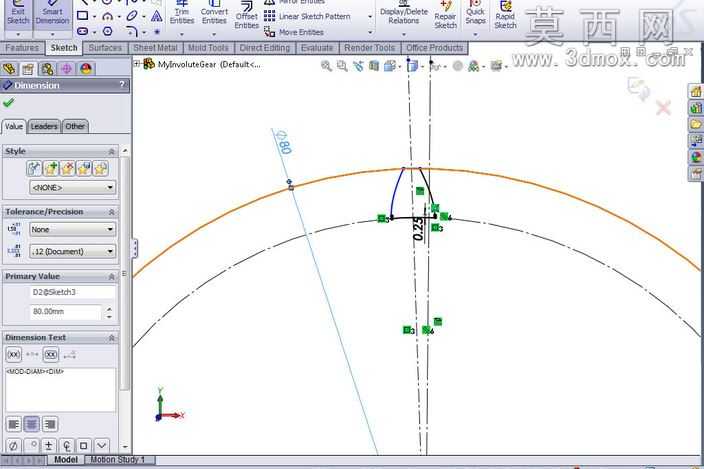Select the Straight Slot sketch tool

tap(82, 31)
